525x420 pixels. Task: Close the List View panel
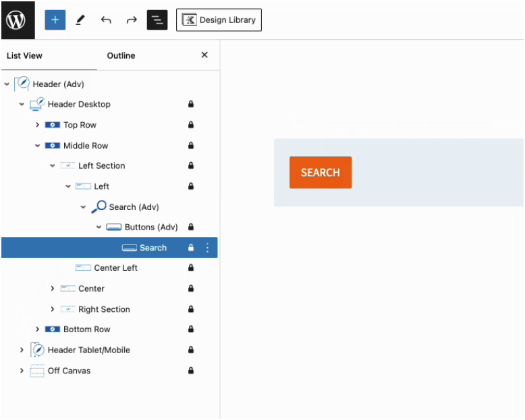(204, 55)
